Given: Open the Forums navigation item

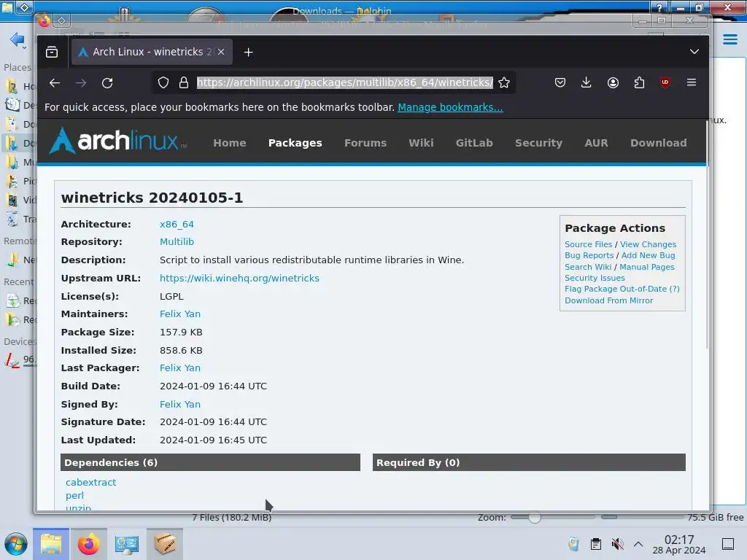Looking at the screenshot, I should tap(365, 143).
